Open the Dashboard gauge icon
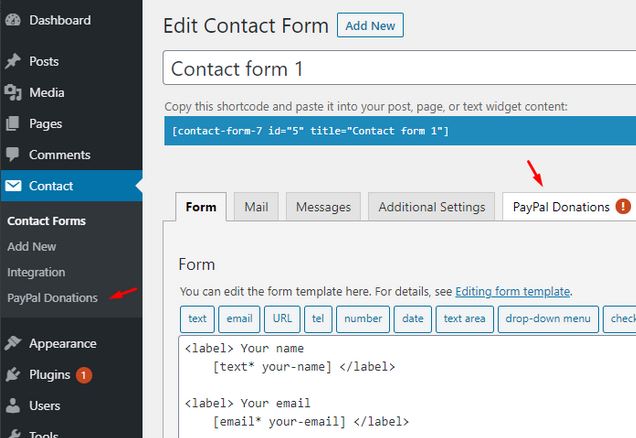Viewport: 636px width, 438px height. (13, 20)
